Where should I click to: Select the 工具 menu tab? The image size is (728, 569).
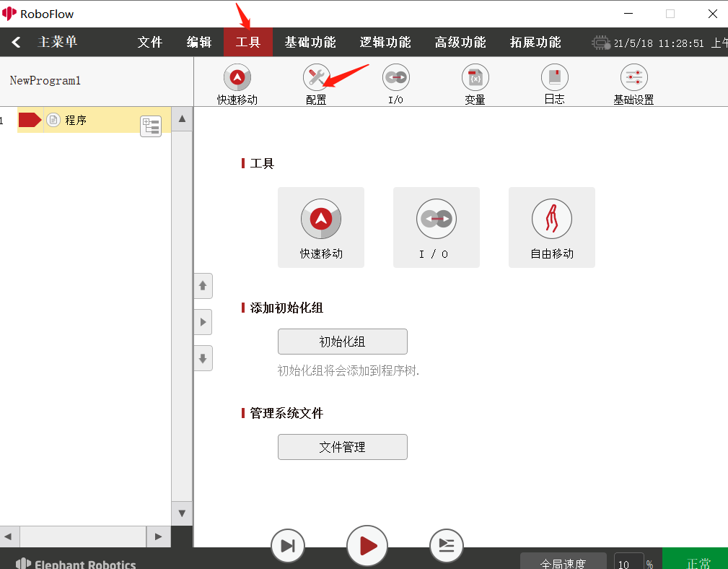[248, 43]
